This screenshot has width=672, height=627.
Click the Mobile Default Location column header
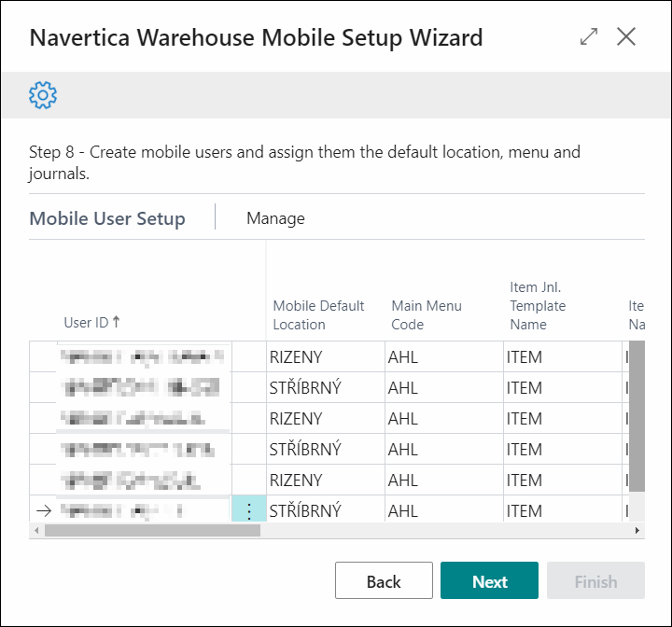click(318, 315)
